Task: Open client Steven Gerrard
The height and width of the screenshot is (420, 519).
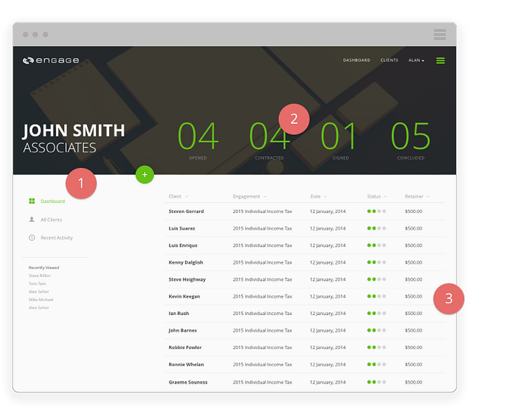Action: 186,211
